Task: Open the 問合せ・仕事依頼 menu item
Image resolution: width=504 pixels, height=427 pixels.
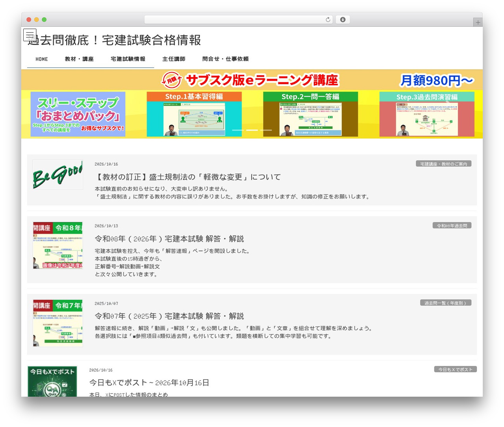Action: [x=225, y=59]
